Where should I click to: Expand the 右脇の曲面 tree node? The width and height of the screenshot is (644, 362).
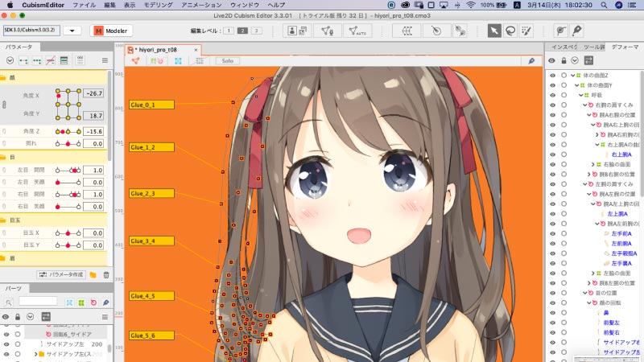pyautogui.click(x=593, y=165)
